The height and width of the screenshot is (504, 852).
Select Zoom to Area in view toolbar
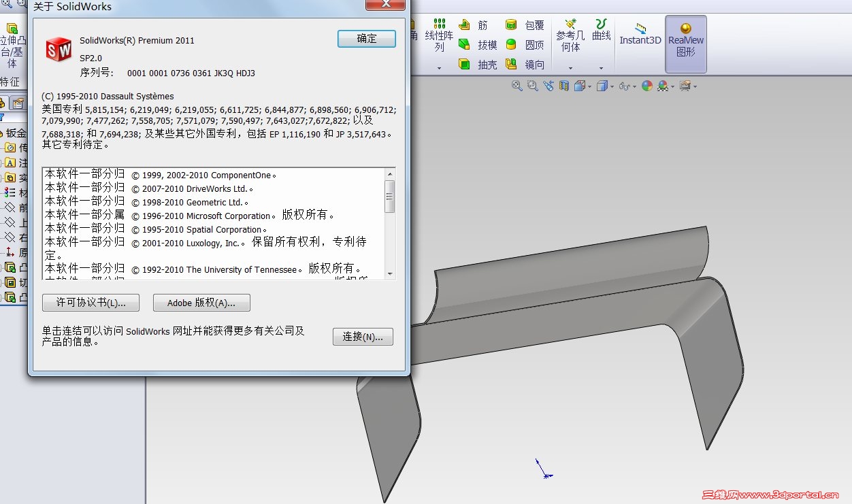point(532,86)
